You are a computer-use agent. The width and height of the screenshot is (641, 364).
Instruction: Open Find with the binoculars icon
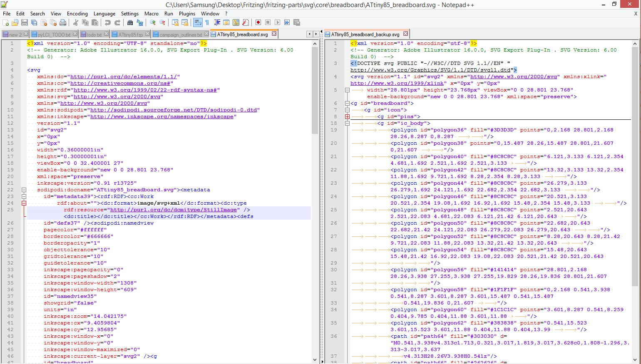click(130, 22)
